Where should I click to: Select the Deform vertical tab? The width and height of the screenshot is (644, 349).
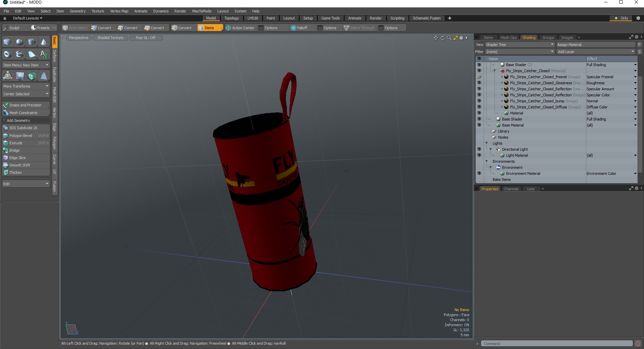(x=55, y=56)
